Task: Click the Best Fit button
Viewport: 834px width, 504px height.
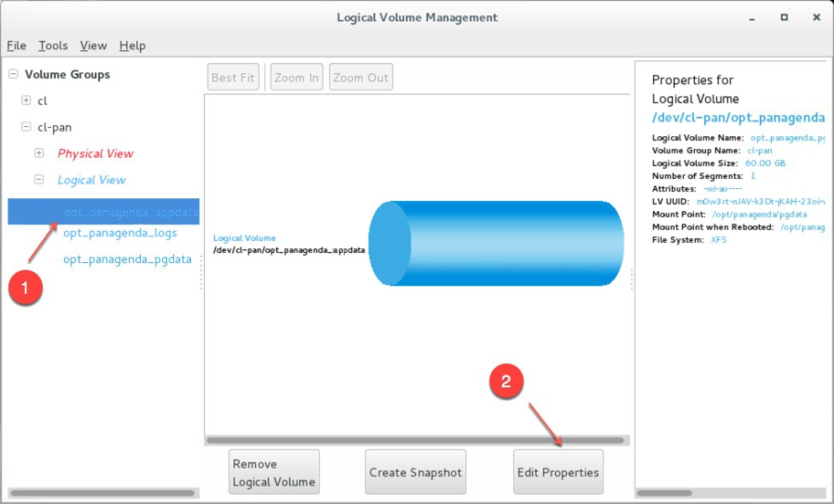Action: click(233, 78)
